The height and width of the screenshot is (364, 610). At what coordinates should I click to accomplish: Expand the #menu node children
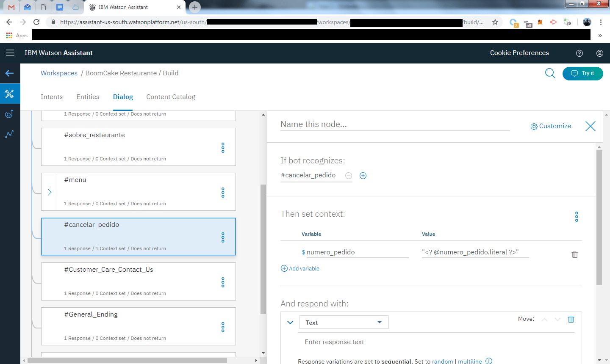point(50,192)
